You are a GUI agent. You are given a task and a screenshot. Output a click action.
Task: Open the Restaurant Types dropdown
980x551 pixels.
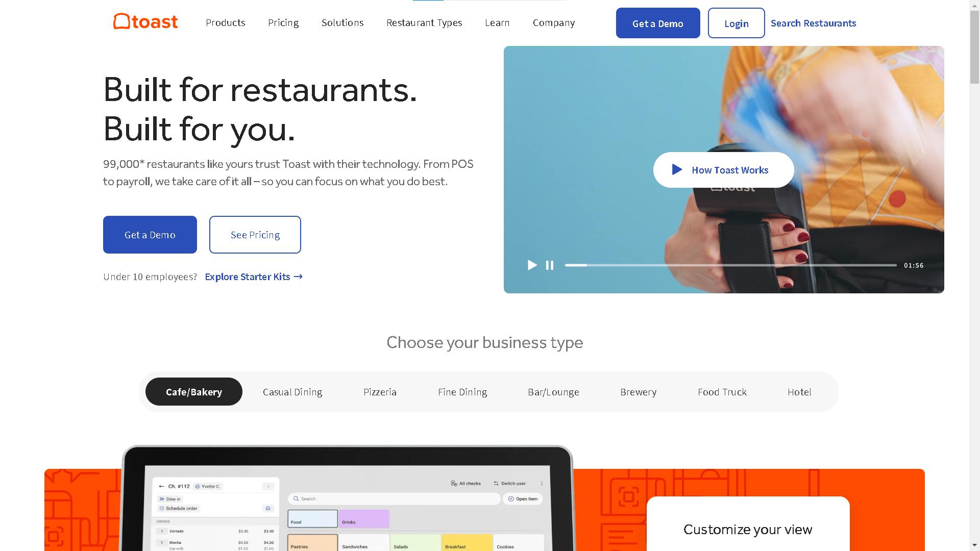tap(424, 22)
